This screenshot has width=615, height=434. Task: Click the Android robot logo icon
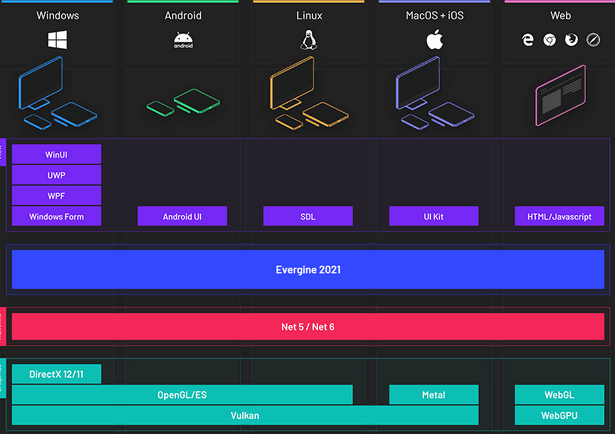pos(182,40)
